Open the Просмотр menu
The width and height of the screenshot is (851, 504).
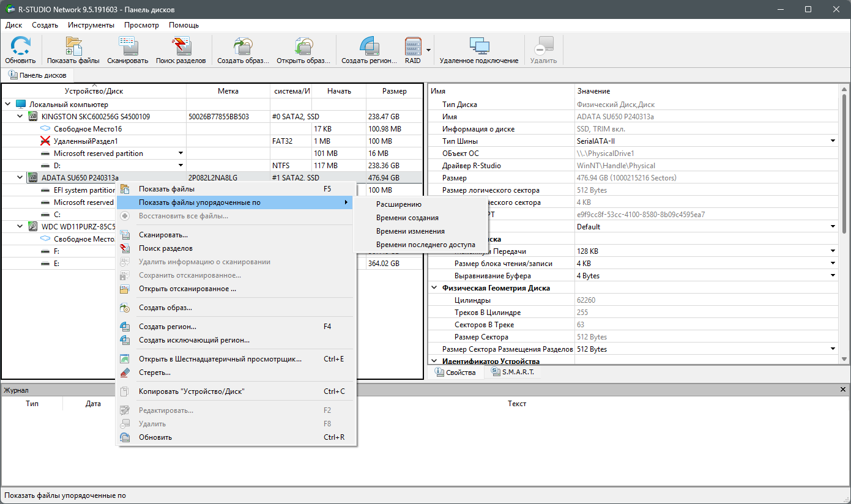coord(141,25)
